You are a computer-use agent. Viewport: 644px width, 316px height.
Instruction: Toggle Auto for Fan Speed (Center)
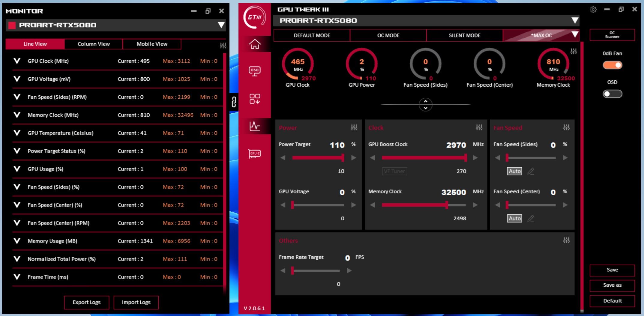pos(514,219)
